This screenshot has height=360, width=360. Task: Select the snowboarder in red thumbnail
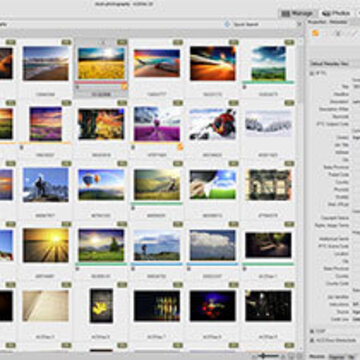[213, 124]
